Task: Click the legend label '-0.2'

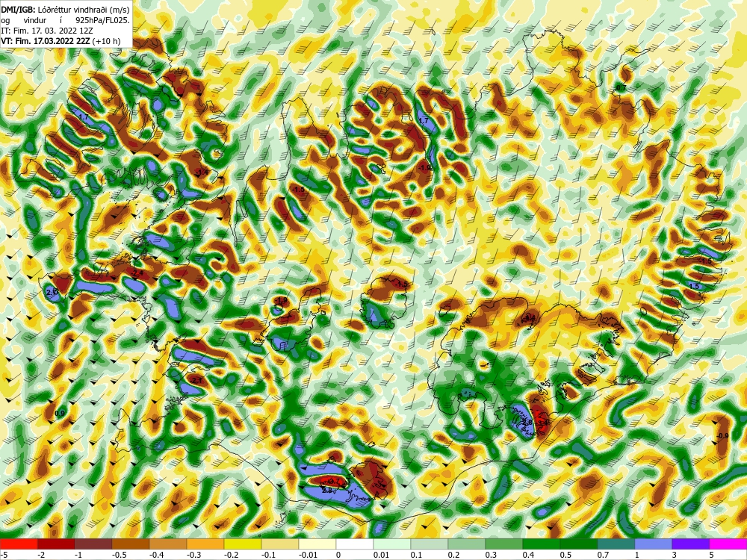Action: tap(229, 555)
